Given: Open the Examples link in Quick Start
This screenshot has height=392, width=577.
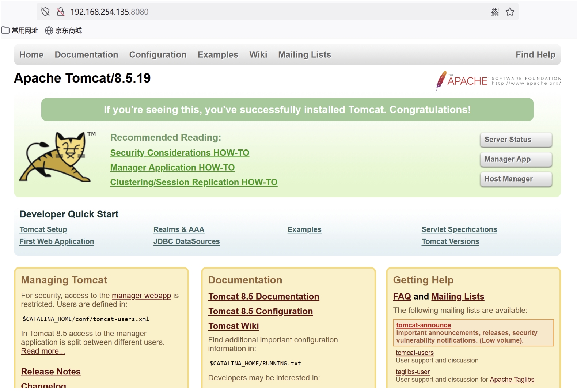Looking at the screenshot, I should pos(304,229).
